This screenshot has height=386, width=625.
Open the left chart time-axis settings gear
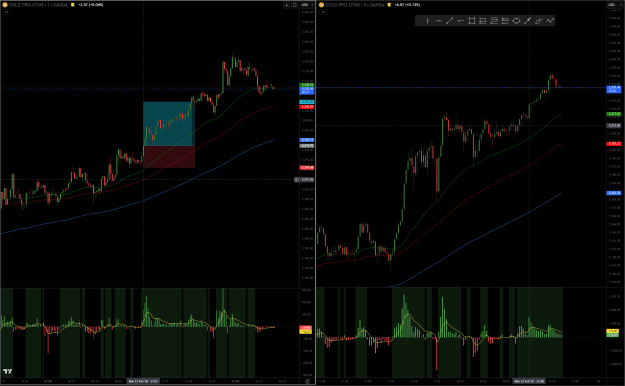[x=307, y=381]
